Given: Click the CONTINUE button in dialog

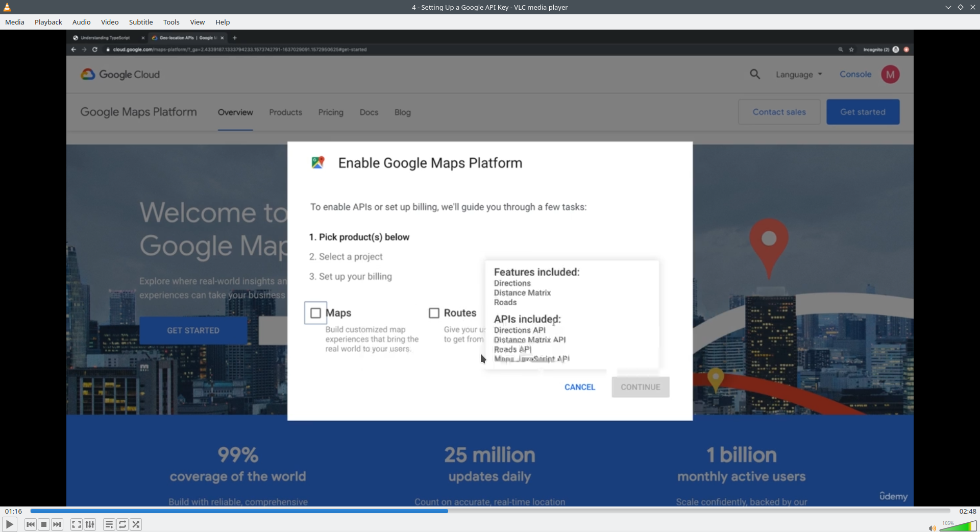Looking at the screenshot, I should 641,387.
